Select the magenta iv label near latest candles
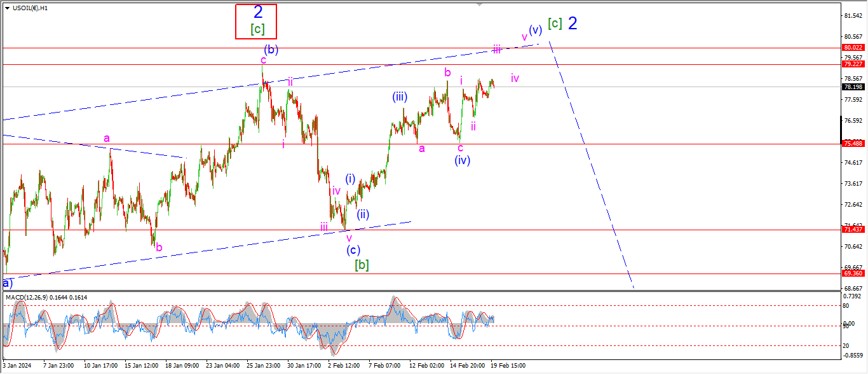This screenshot has height=374, width=868. point(515,79)
